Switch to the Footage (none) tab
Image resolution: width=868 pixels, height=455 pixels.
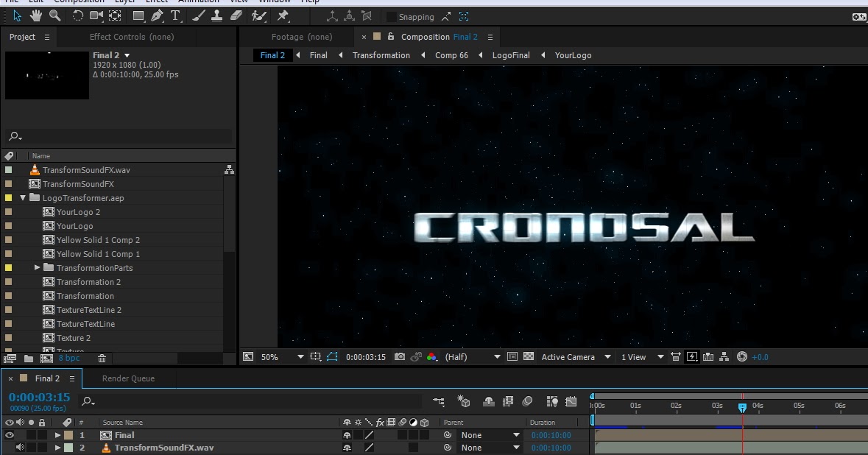point(302,37)
